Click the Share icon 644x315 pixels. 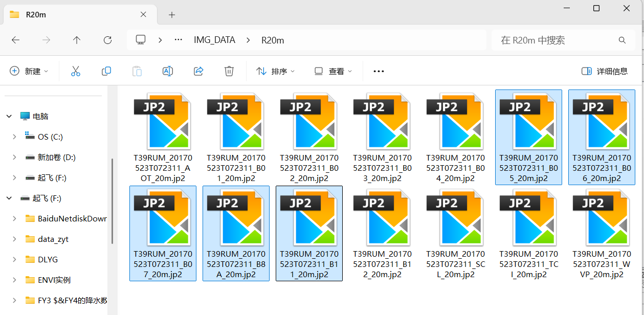(x=198, y=72)
